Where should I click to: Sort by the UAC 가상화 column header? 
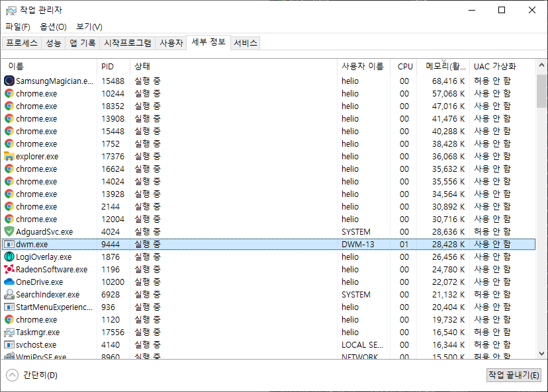click(502, 66)
